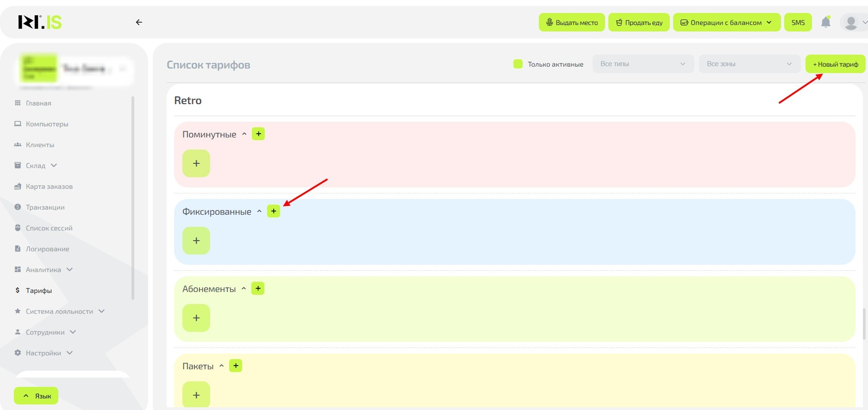Click small plus next to Фиксированные
Screen dimensions: 868x410
(x=274, y=211)
